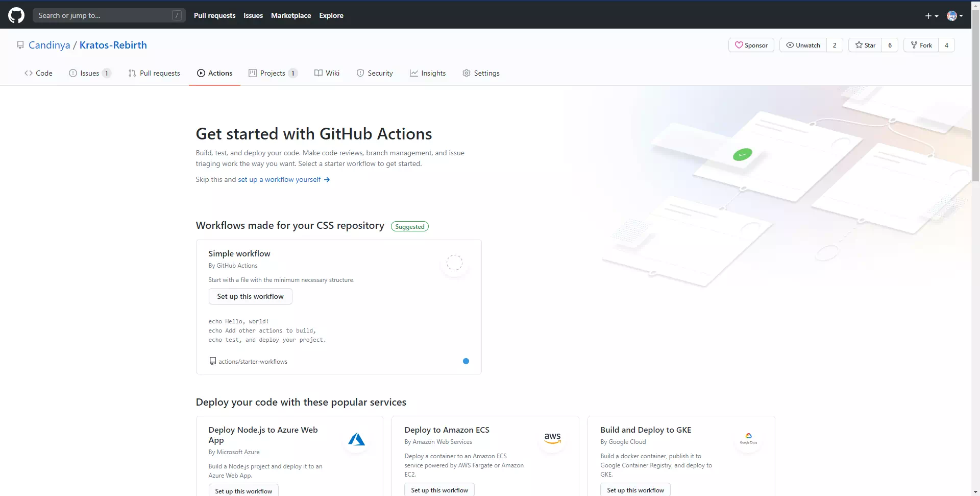This screenshot has width=980, height=496.
Task: View the stargazers count 6
Action: pyautogui.click(x=890, y=45)
